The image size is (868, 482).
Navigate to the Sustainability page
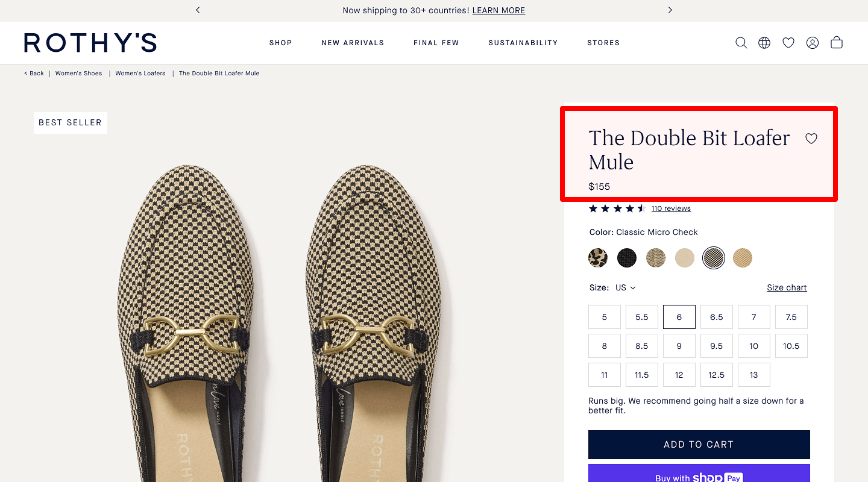523,42
